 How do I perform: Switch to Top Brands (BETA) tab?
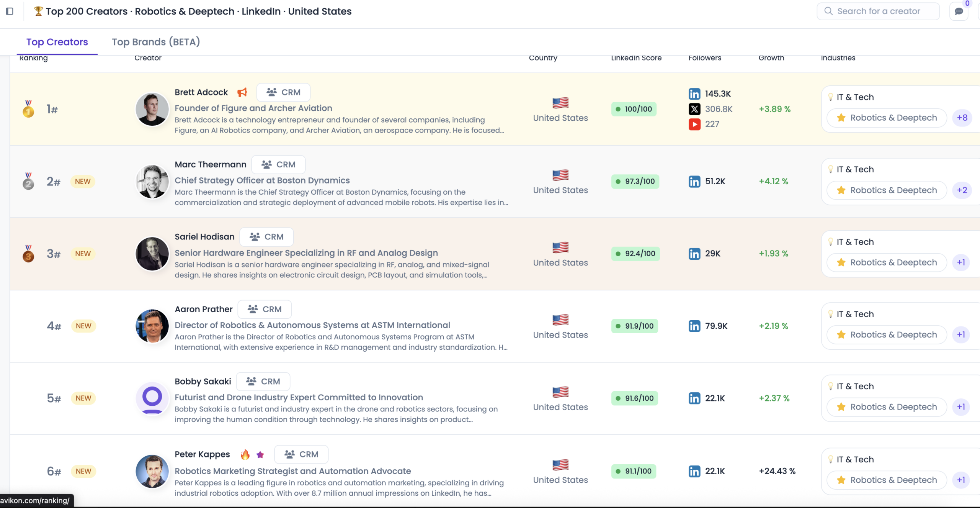coord(156,42)
